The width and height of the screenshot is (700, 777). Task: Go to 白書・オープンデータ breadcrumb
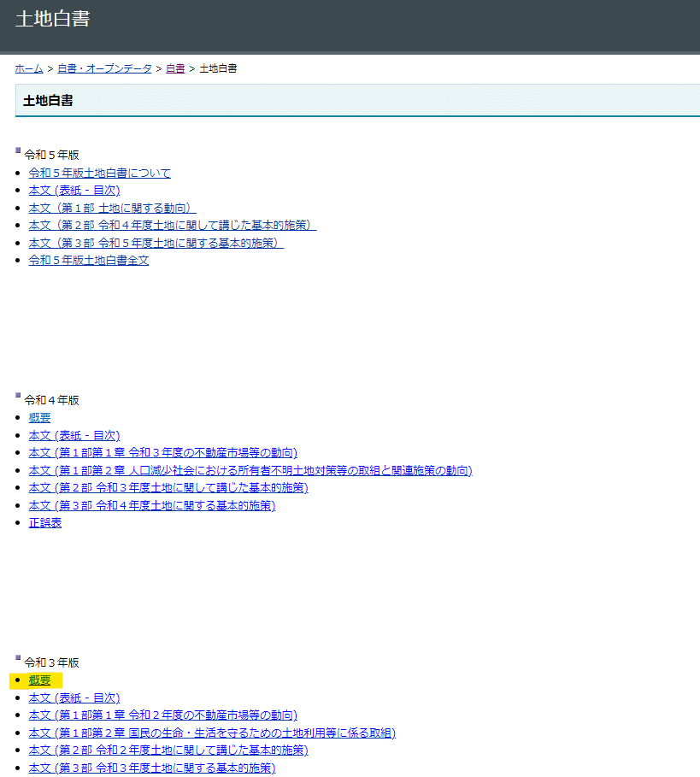point(104,69)
